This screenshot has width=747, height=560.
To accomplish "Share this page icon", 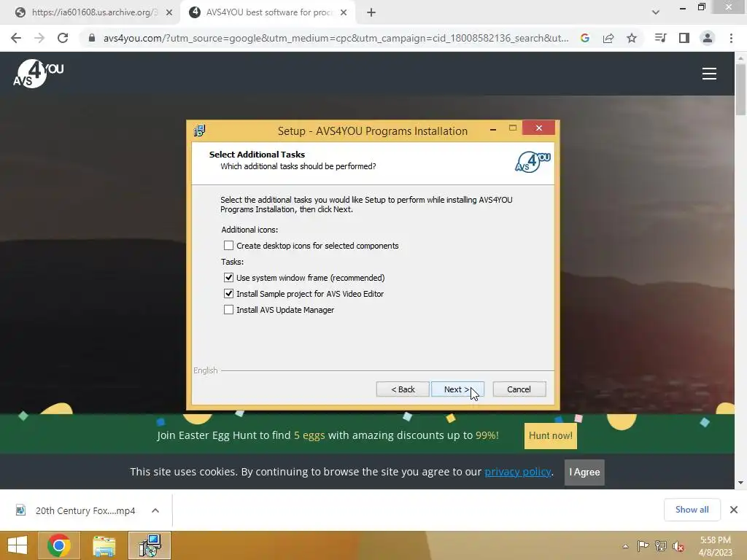I will [x=608, y=38].
